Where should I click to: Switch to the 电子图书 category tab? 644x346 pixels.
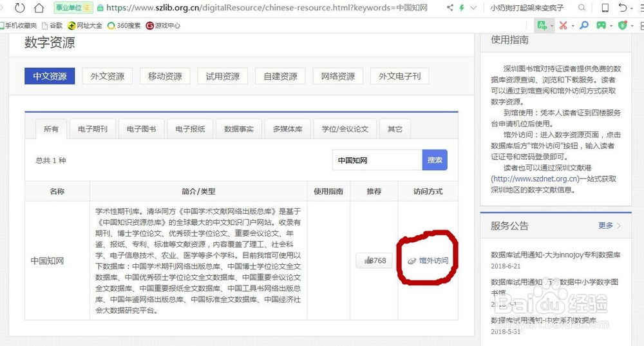click(x=141, y=129)
